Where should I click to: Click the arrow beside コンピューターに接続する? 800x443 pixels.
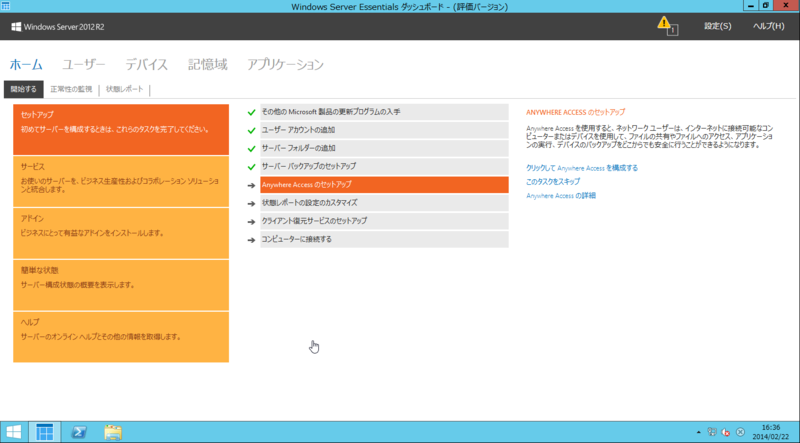251,240
